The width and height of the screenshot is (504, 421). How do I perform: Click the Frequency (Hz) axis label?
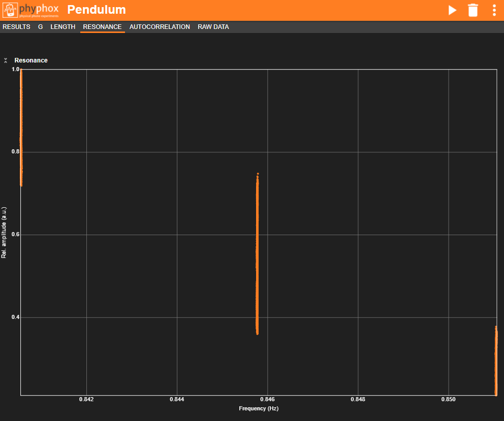click(x=259, y=408)
